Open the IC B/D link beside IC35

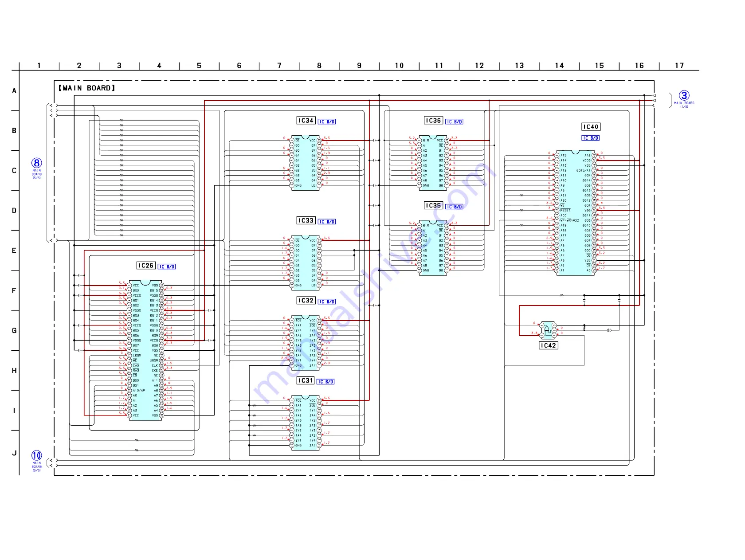point(454,207)
